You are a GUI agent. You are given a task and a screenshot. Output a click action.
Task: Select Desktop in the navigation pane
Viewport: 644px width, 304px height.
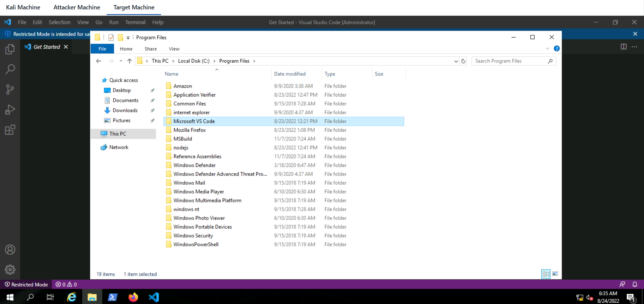(x=121, y=90)
